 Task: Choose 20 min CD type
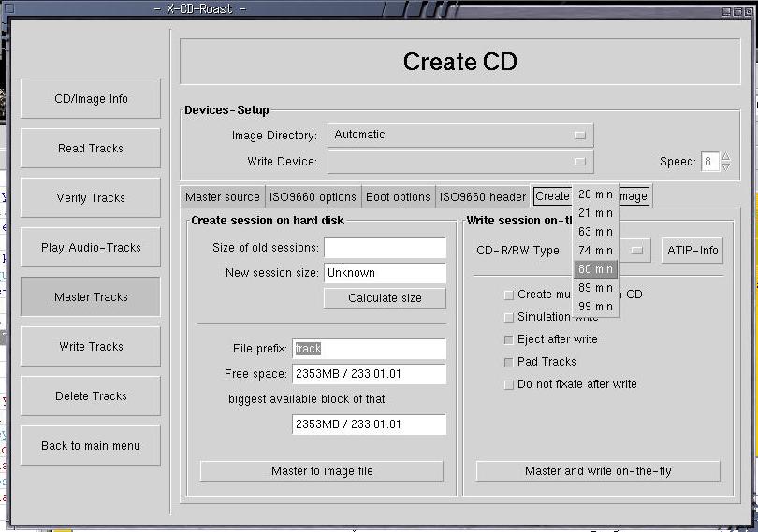(x=595, y=194)
